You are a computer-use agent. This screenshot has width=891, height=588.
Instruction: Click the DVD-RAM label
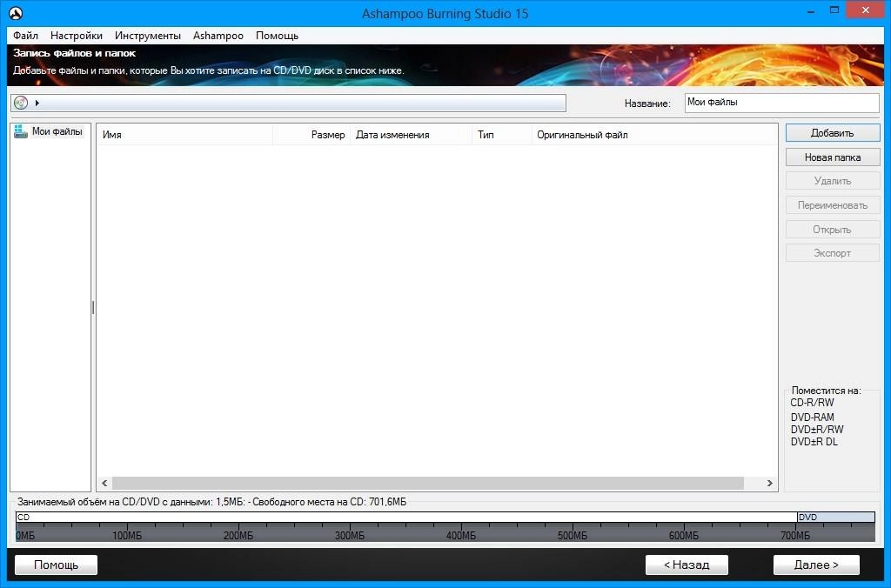(x=813, y=417)
